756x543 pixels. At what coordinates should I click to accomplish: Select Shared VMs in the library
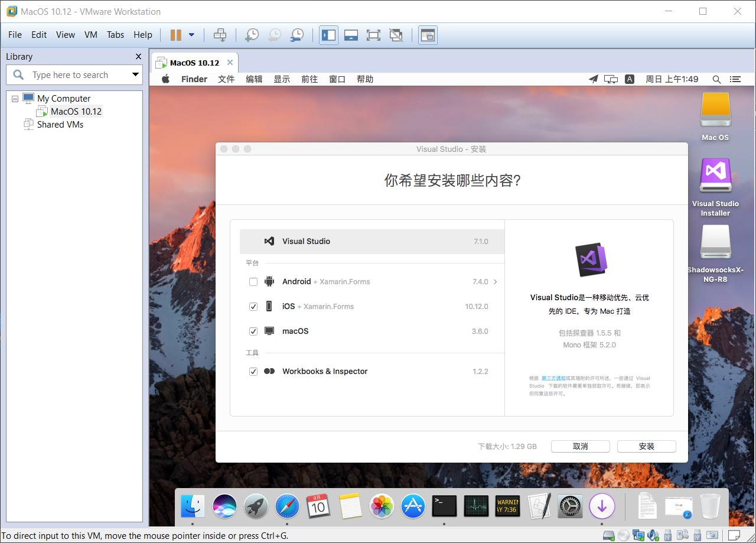click(x=60, y=125)
